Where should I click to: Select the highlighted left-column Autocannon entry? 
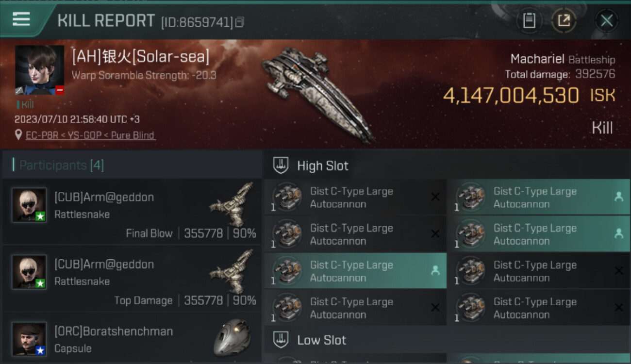click(x=351, y=271)
